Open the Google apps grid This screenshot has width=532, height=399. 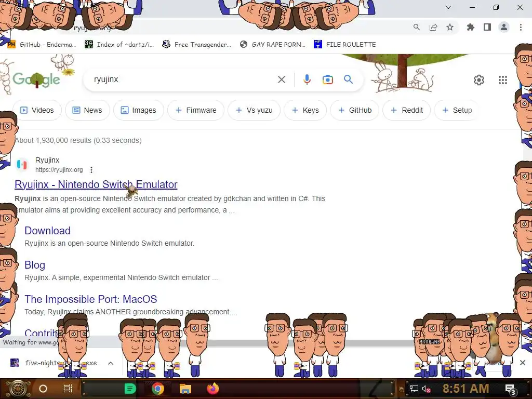point(503,80)
